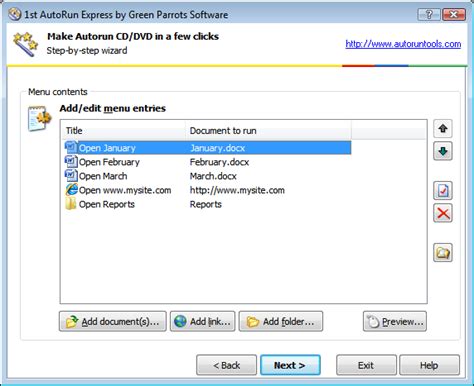This screenshot has width=474, height=386.
Task: Click the Reports document cell
Action: (206, 204)
